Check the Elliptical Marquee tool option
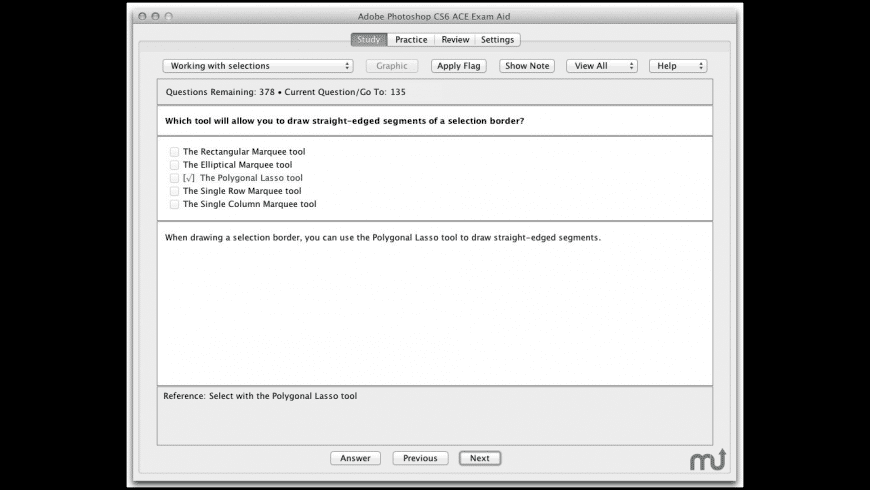Screen dimensions: 870x490 click(x=174, y=165)
